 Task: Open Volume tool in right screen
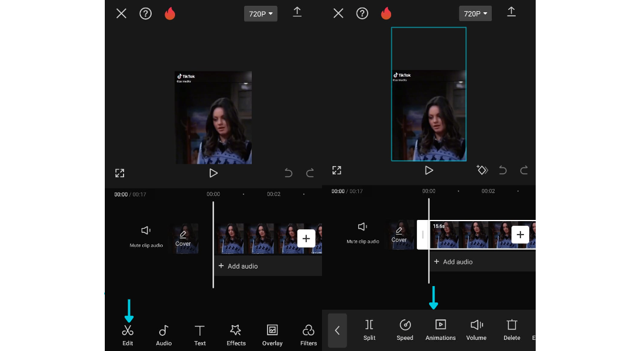click(477, 330)
